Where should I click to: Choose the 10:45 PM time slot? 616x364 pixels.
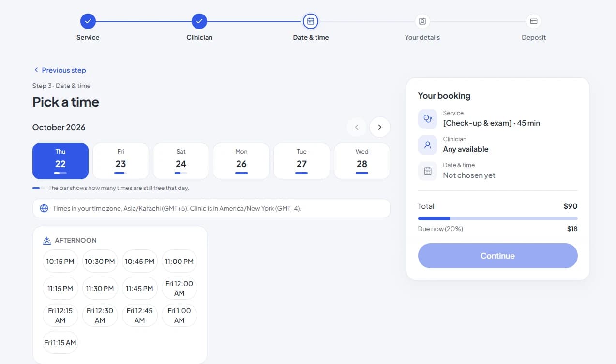click(x=140, y=262)
